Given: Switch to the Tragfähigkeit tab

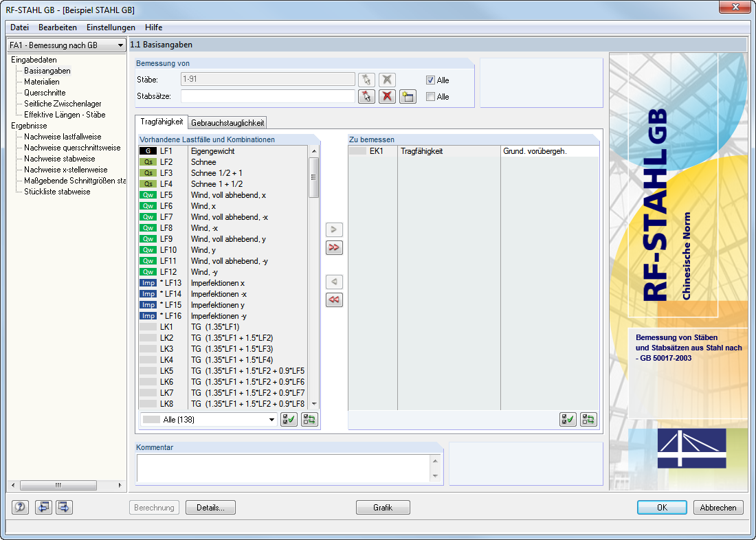Looking at the screenshot, I should [x=162, y=122].
